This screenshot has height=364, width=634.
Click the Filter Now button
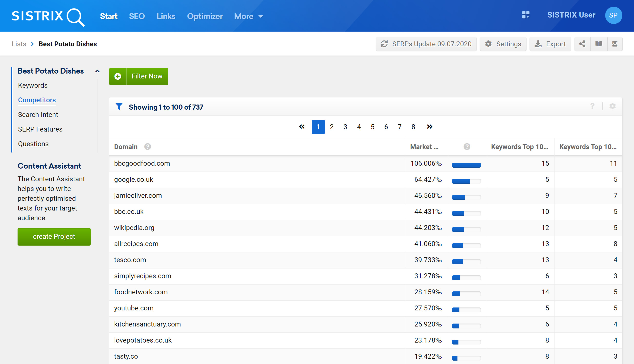tap(139, 76)
